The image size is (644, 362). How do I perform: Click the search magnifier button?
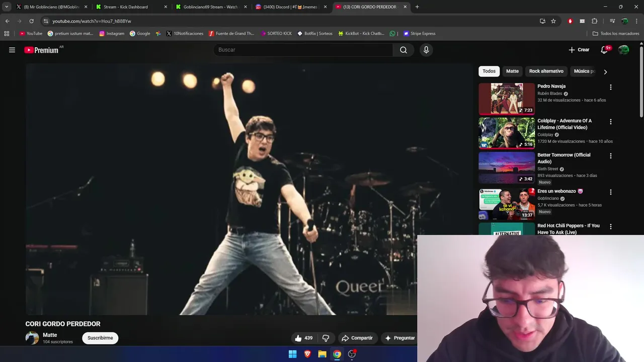pyautogui.click(x=404, y=50)
